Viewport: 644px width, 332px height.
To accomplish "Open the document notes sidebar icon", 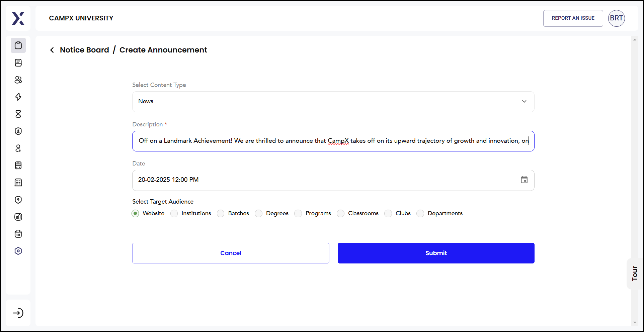I will point(18,63).
